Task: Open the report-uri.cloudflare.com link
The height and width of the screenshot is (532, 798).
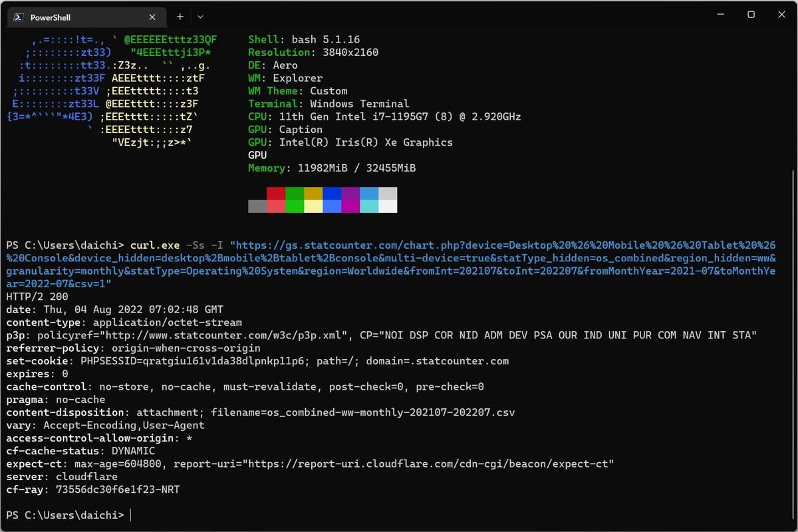Action: point(427,464)
